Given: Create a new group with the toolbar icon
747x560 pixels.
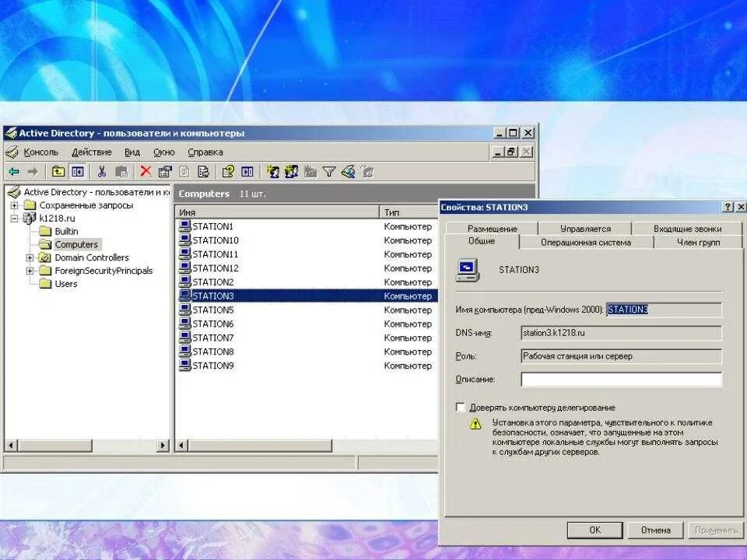Looking at the screenshot, I should click(291, 171).
